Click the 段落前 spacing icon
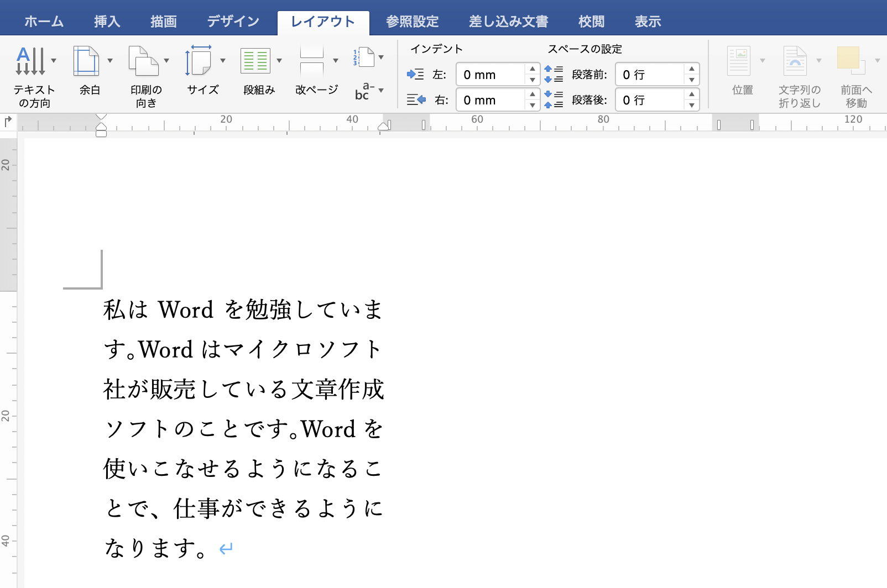Screen dimensions: 887x588 (554, 74)
